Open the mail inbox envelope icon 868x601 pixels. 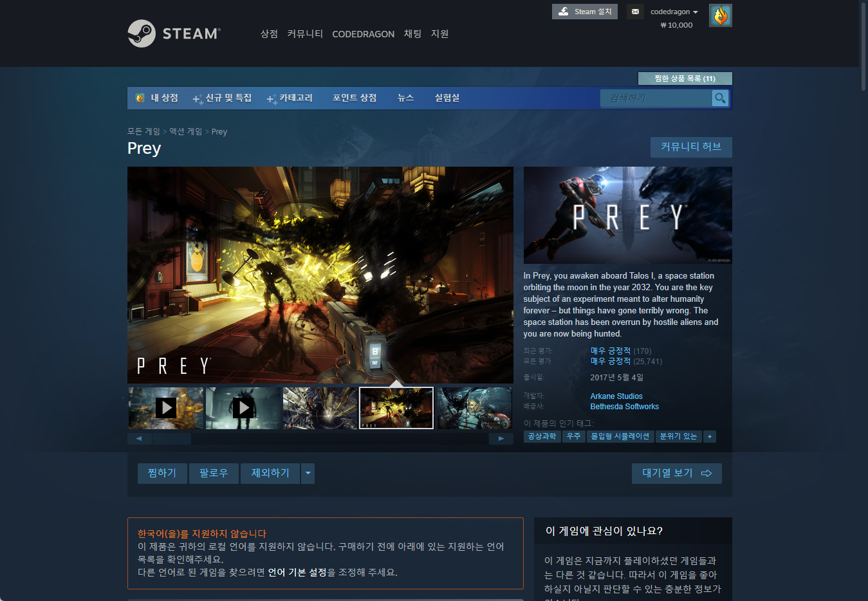click(635, 12)
